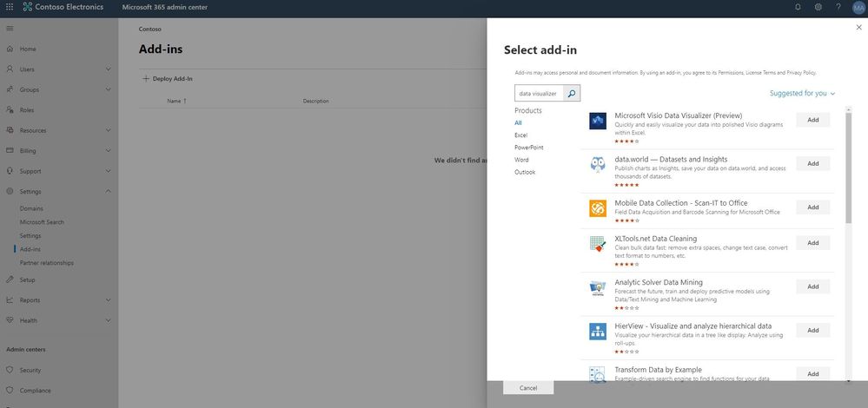Click the XLTools Data Cleaning icon

pos(598,244)
